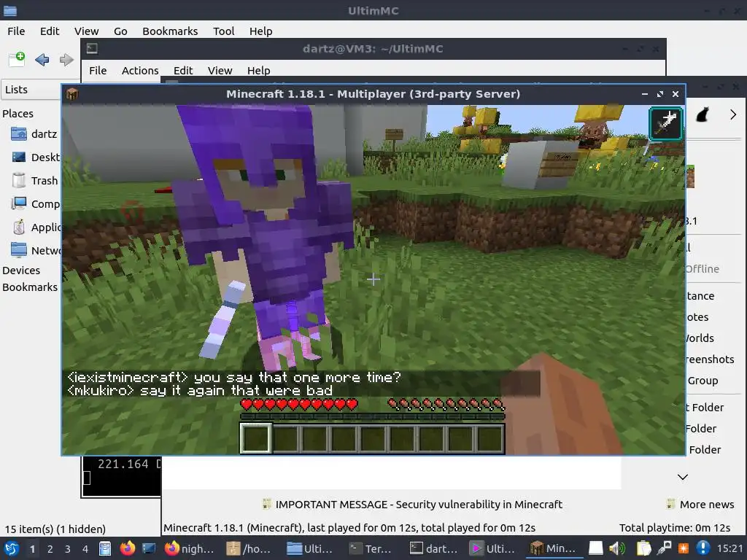The image size is (747, 560).
Task: Go back with the blue left arrow
Action: click(42, 60)
